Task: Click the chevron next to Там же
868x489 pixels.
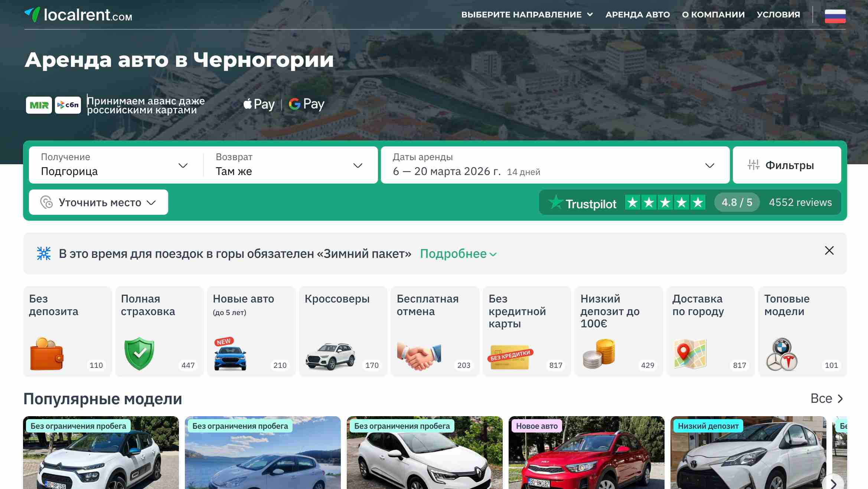Action: click(358, 165)
